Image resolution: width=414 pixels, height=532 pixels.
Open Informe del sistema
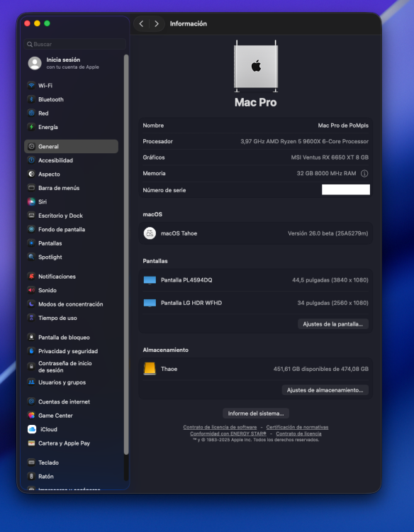[x=256, y=414]
